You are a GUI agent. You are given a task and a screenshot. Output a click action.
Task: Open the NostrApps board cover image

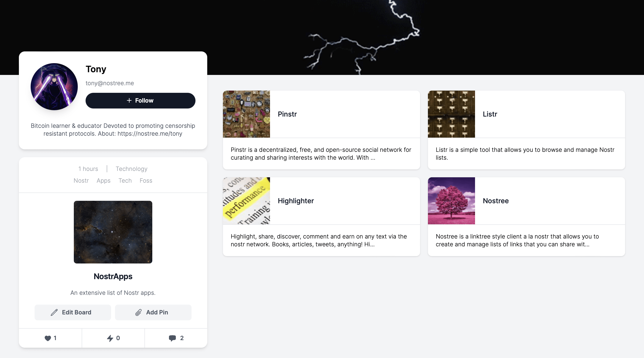point(113,232)
